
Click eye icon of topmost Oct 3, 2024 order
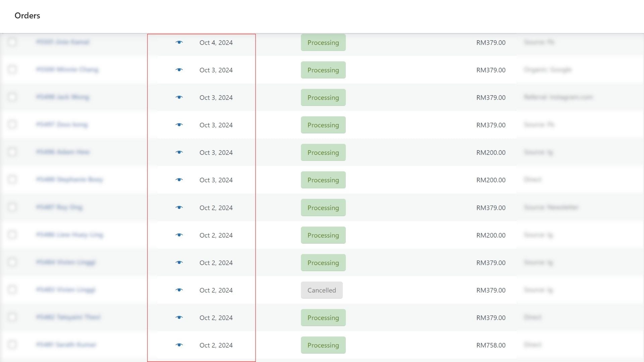(179, 70)
